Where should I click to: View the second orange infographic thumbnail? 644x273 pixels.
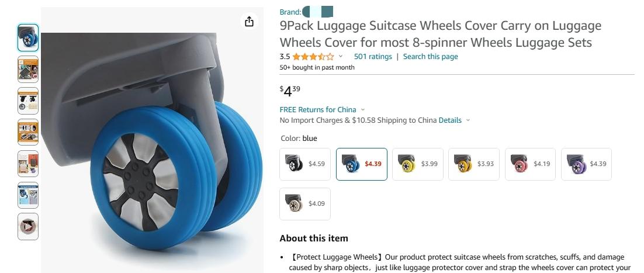[28, 69]
